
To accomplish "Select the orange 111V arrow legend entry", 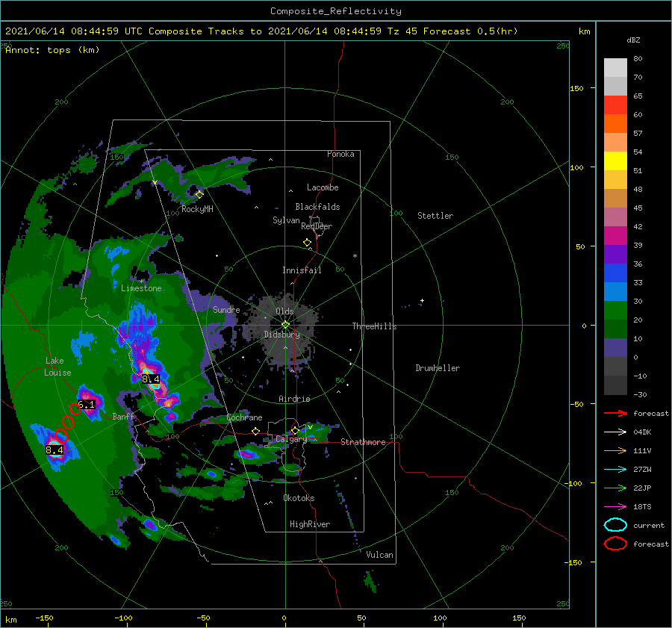I will click(615, 450).
